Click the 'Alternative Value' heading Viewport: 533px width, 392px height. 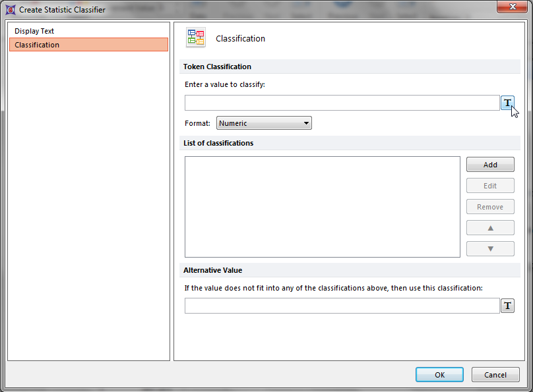click(x=213, y=270)
